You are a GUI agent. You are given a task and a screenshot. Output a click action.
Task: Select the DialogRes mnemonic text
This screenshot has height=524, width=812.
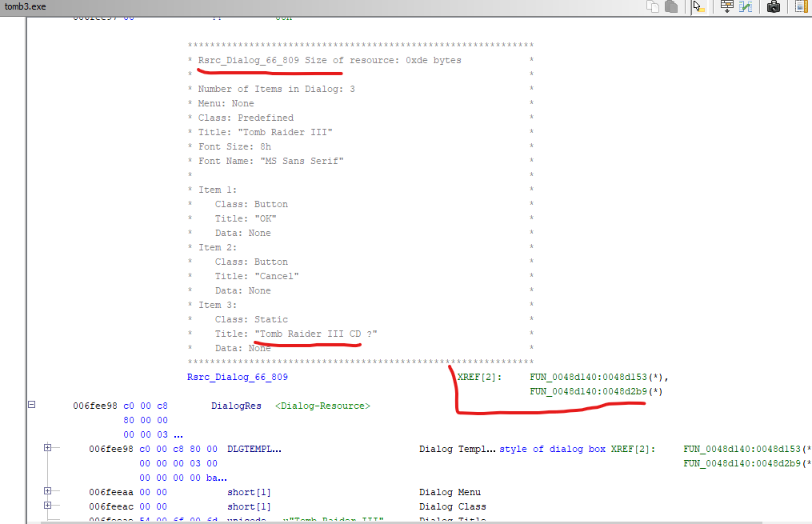pos(236,406)
